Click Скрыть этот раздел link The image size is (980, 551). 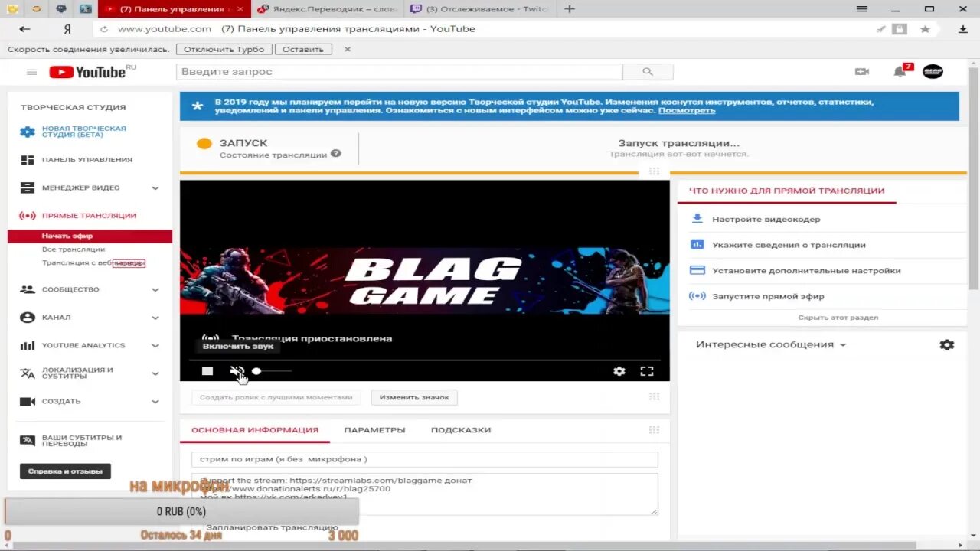tap(838, 318)
